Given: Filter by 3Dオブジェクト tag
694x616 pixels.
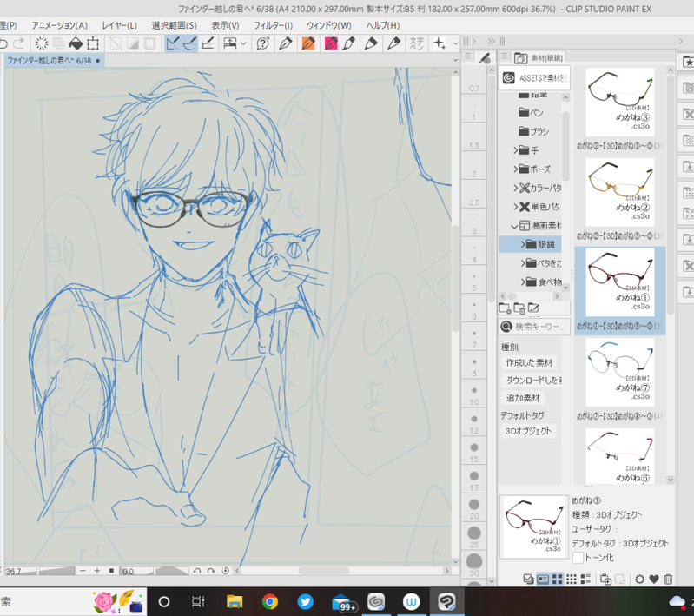Looking at the screenshot, I should (x=528, y=431).
